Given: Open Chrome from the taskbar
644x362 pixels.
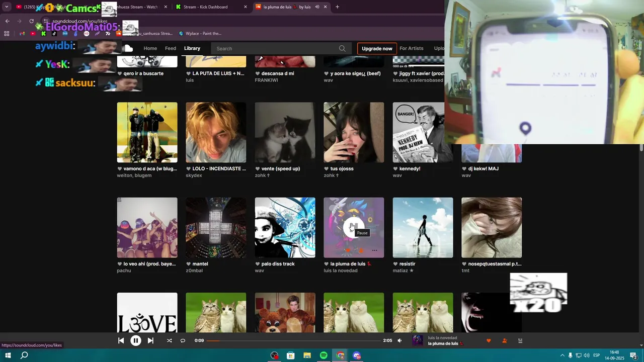Looking at the screenshot, I should coord(340,355).
